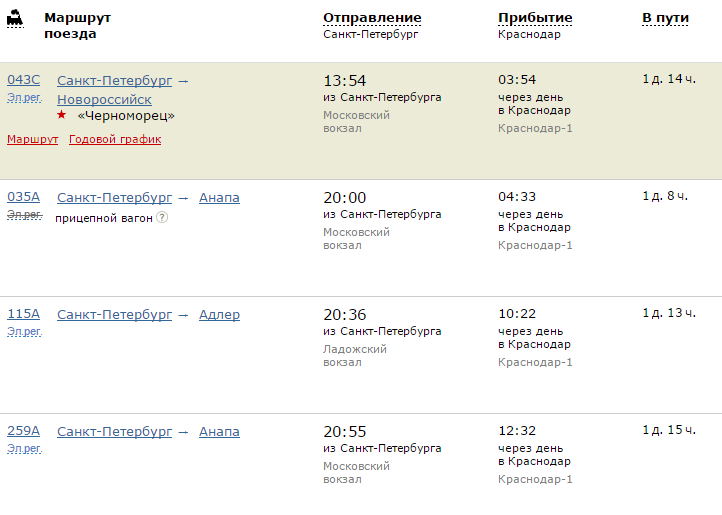Screen dimensions: 722x515
Task: Open train number 043С link
Action: [x=24, y=80]
